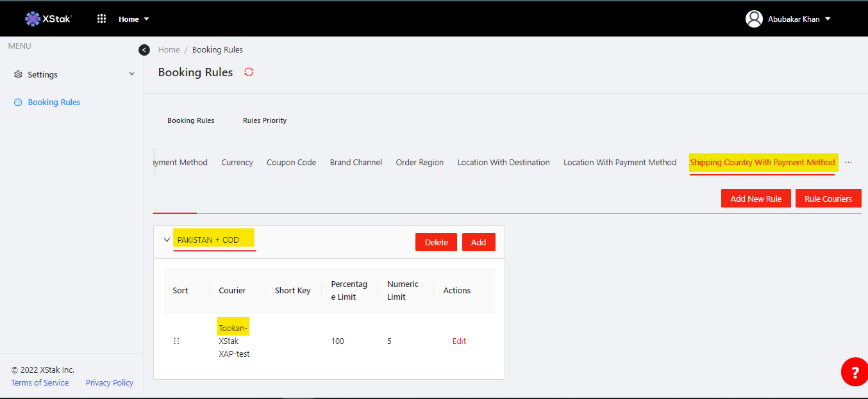Collapse sidebar using the arrow icon
Viewport: 868px width, 399px height.
(x=144, y=50)
